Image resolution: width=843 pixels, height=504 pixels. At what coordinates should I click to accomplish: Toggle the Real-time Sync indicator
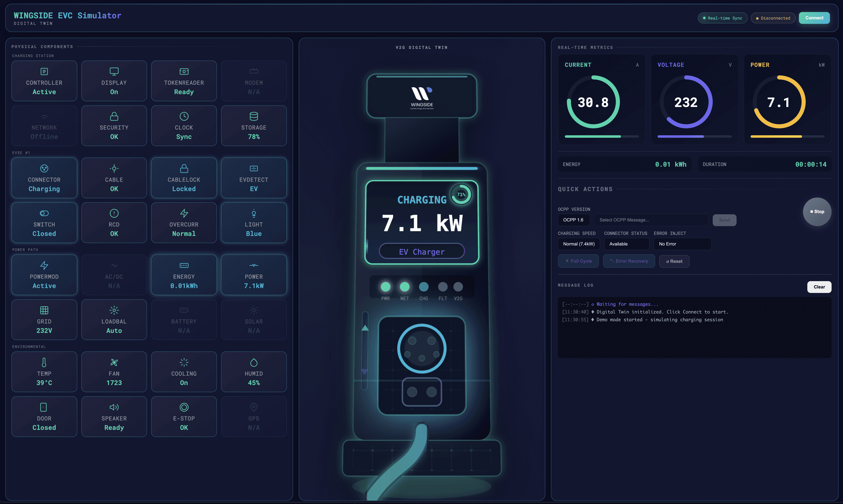pyautogui.click(x=722, y=18)
